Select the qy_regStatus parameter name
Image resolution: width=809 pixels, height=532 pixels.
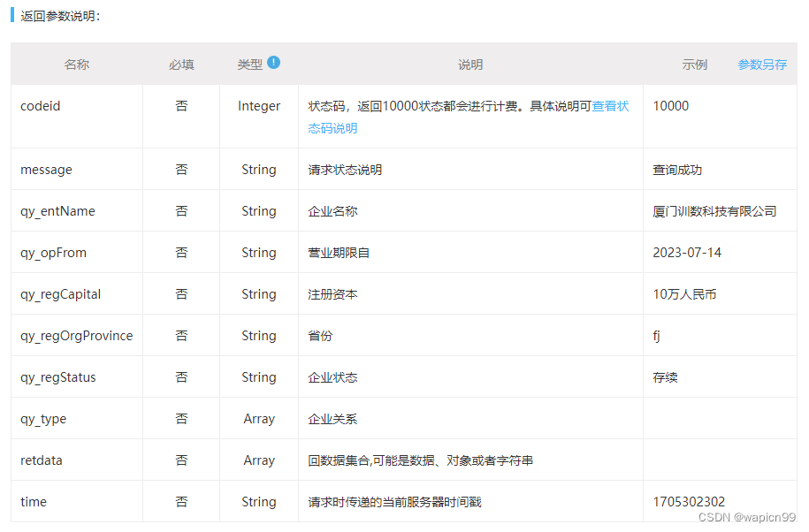[x=58, y=378]
